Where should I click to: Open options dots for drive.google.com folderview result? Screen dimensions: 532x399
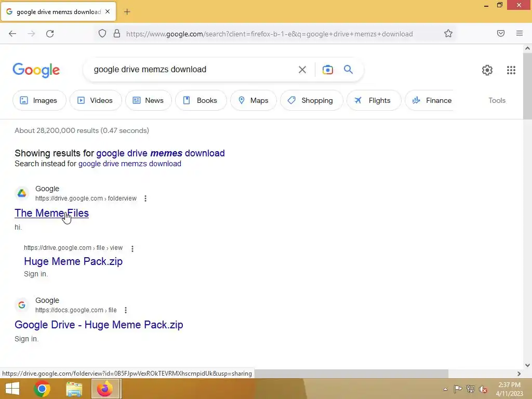pos(145,198)
